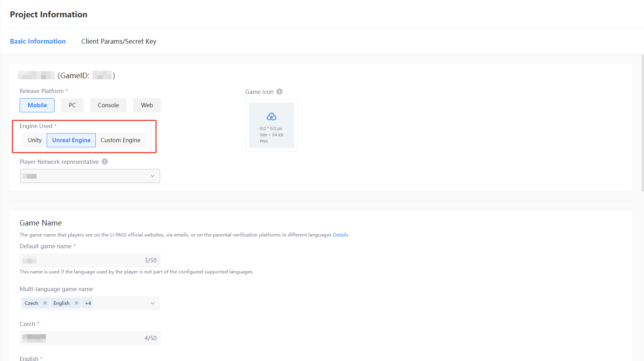Click the Project Information heading

click(49, 15)
